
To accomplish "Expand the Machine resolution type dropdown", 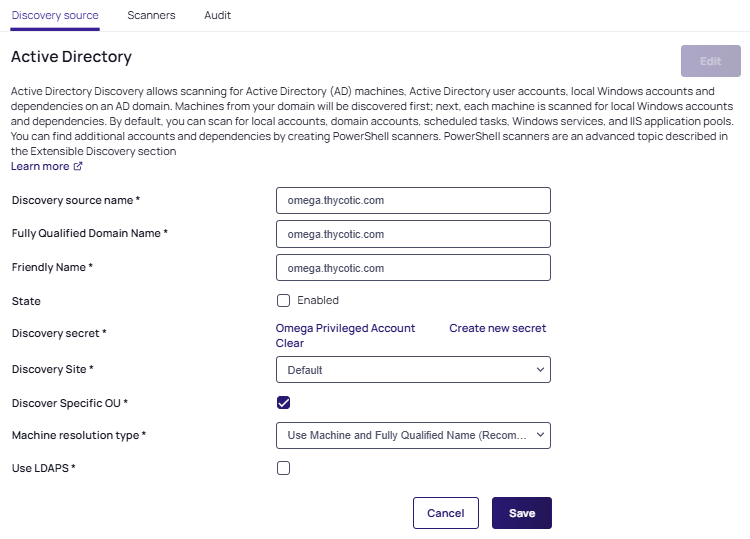I will click(413, 435).
